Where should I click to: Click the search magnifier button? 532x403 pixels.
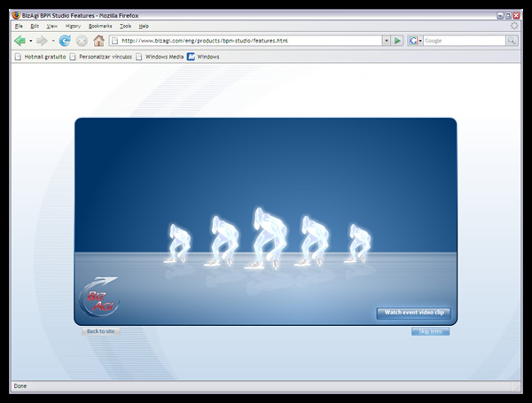512,41
